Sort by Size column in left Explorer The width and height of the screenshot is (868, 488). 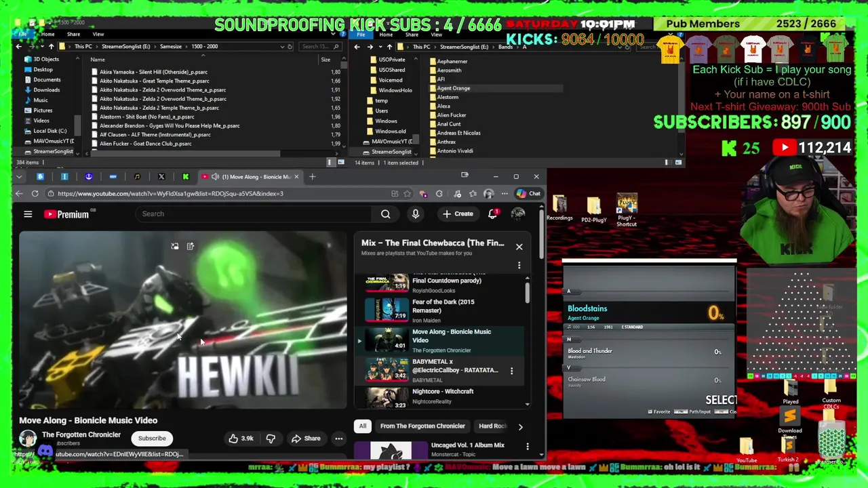tap(325, 60)
